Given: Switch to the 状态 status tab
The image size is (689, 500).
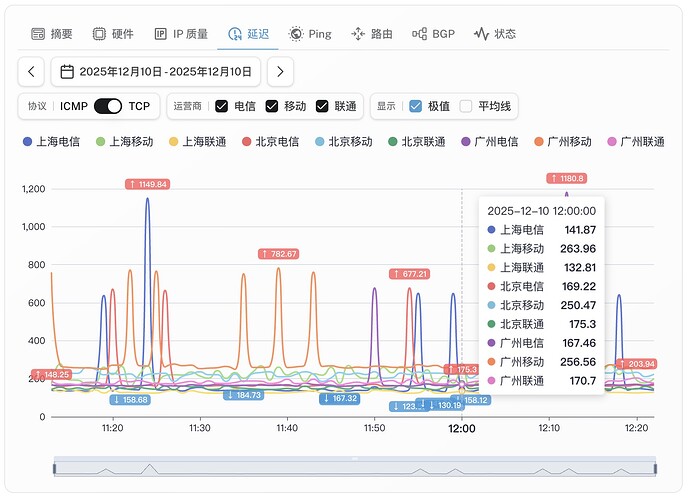Looking at the screenshot, I should pyautogui.click(x=495, y=34).
